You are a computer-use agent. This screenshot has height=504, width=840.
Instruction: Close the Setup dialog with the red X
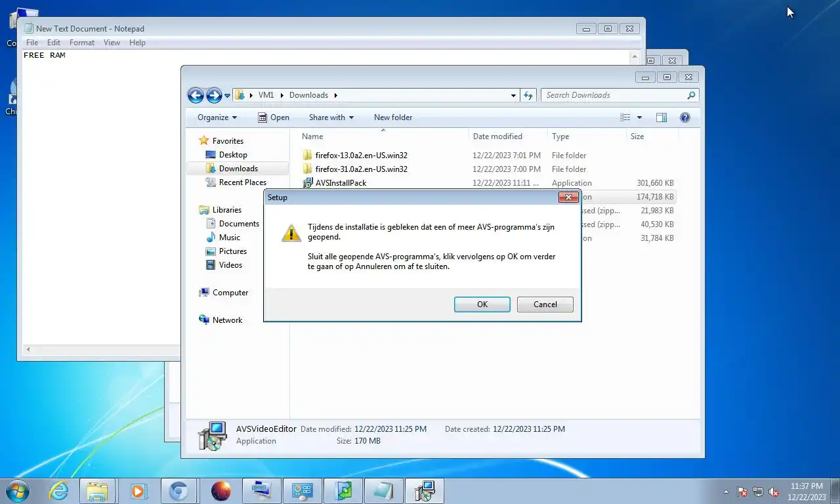pyautogui.click(x=568, y=197)
